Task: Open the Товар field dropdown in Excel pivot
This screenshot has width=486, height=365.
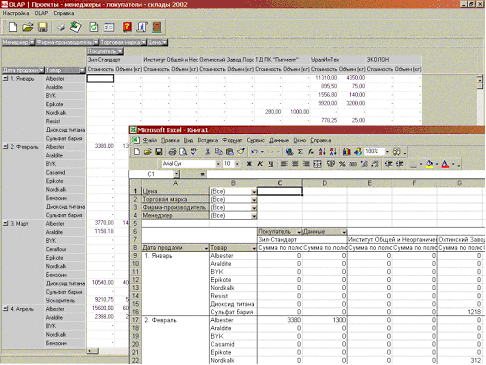Action: pyautogui.click(x=254, y=248)
